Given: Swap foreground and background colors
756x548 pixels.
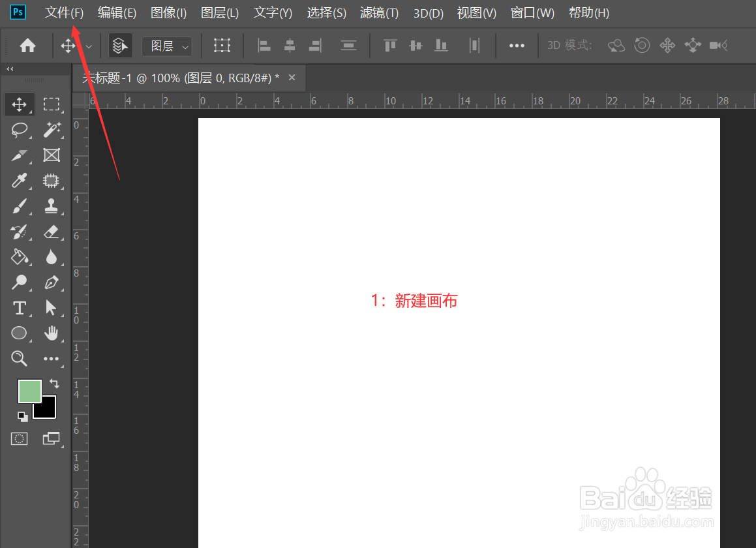Looking at the screenshot, I should (x=55, y=384).
